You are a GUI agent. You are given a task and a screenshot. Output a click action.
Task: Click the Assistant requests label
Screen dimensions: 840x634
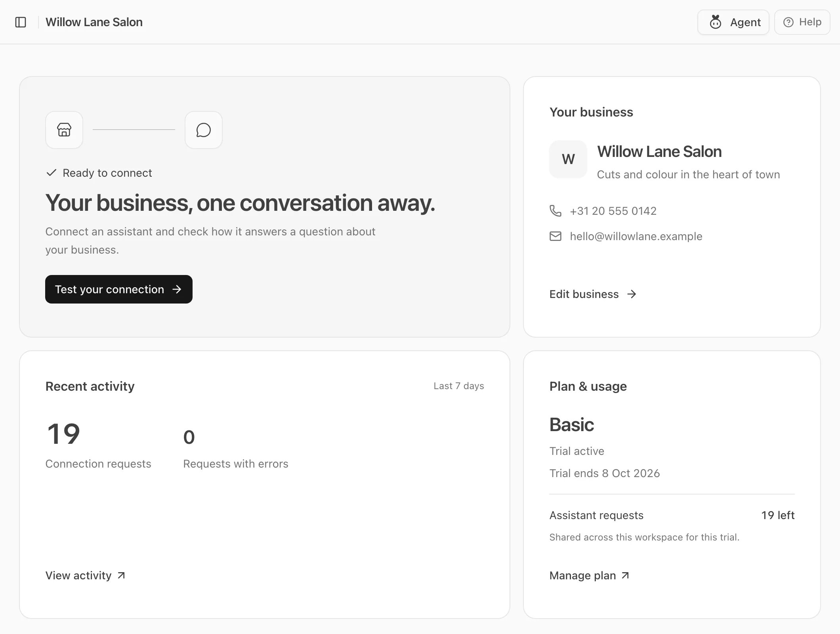(x=596, y=515)
